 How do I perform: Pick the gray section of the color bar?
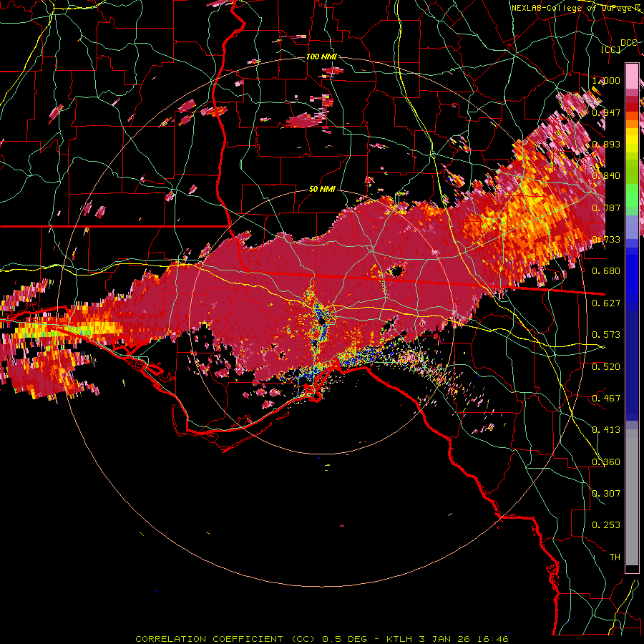[632, 497]
